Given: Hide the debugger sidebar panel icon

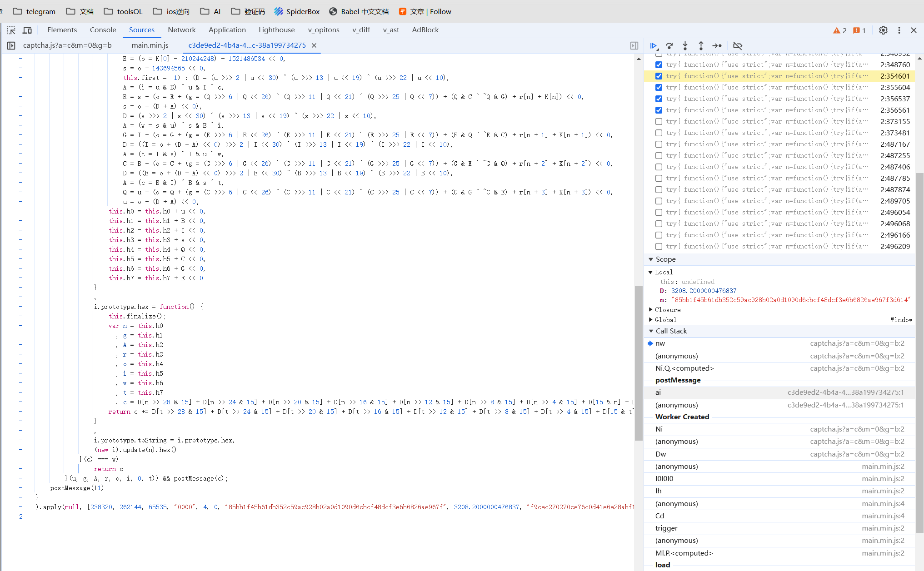Looking at the screenshot, I should 634,45.
